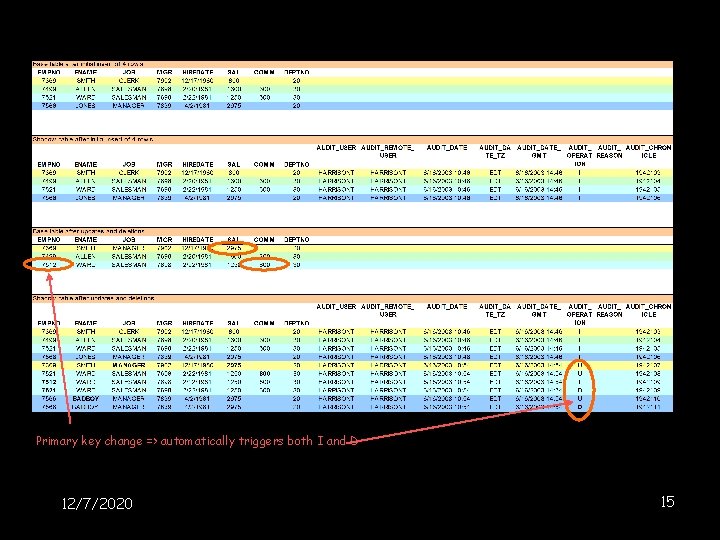
Task: Click AUDIT_REASON header in the initial-insert shadow table
Action: pyautogui.click(x=609, y=152)
